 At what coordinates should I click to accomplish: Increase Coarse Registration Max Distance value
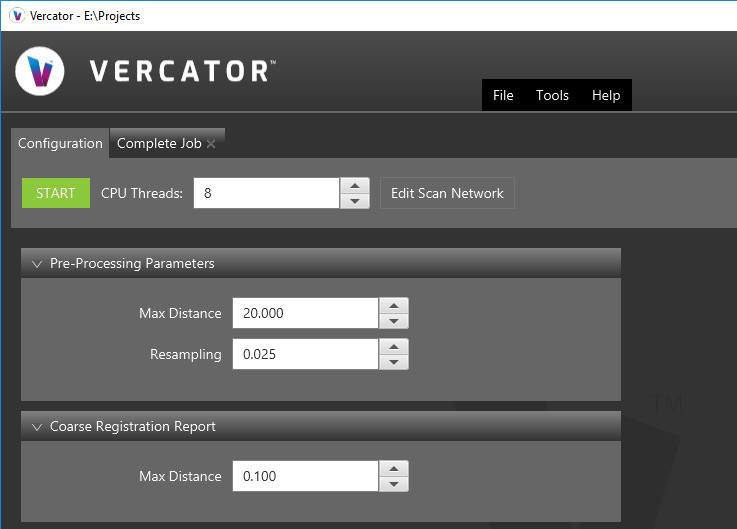coord(394,468)
